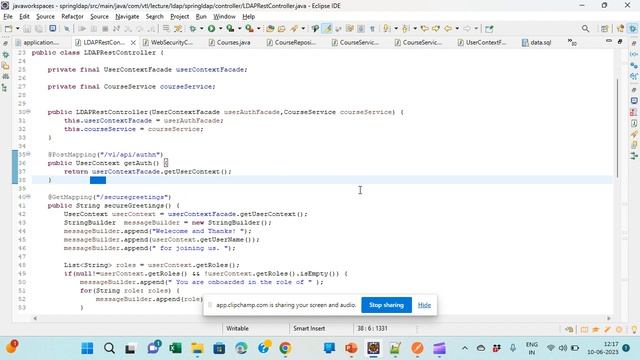Click the Open Perspective icon
The image size is (640, 360).
pyautogui.click(x=605, y=29)
